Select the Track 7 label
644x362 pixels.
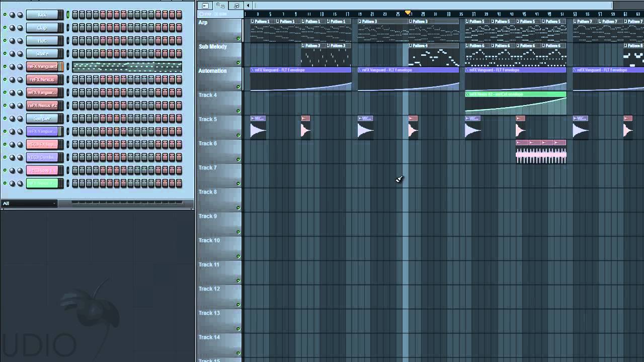point(207,167)
